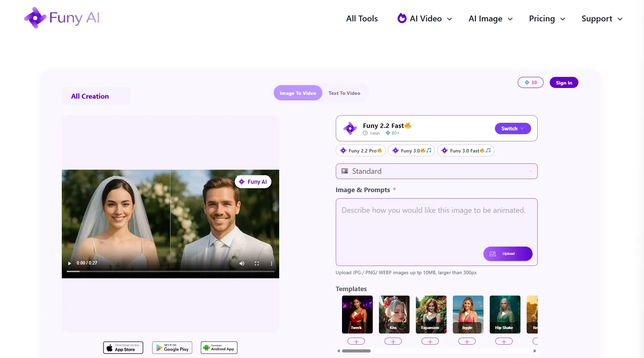This screenshot has width=644, height=358.
Task: Enter fullscreen mode on the video
Action: (x=257, y=263)
